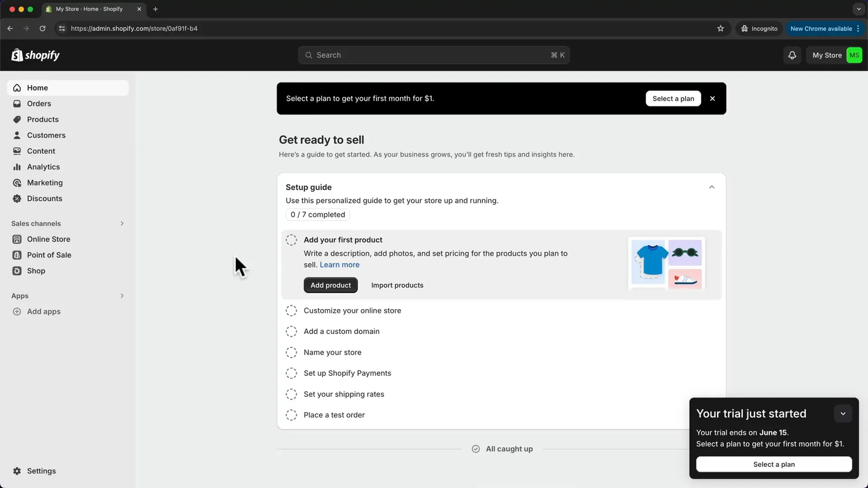Click the Point of Sale icon

click(x=17, y=255)
